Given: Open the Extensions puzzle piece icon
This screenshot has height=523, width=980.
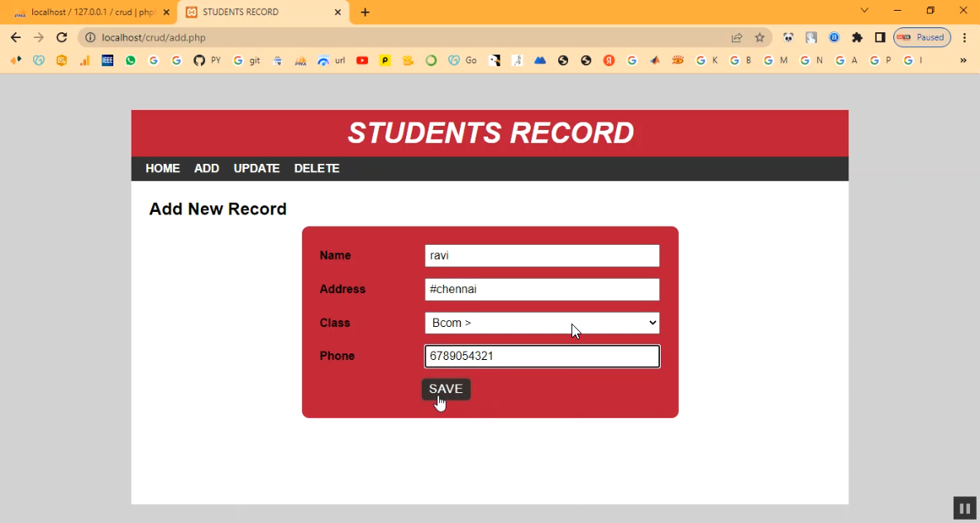Looking at the screenshot, I should pyautogui.click(x=857, y=37).
